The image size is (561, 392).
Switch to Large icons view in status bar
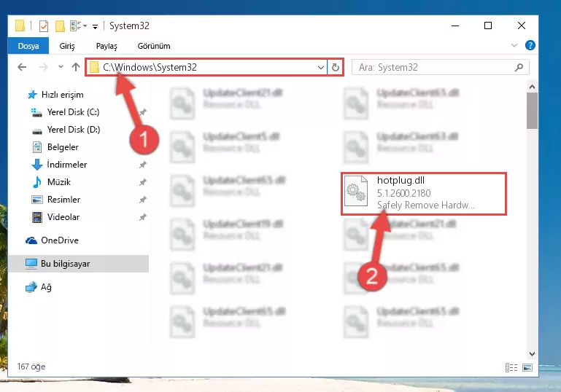click(527, 367)
